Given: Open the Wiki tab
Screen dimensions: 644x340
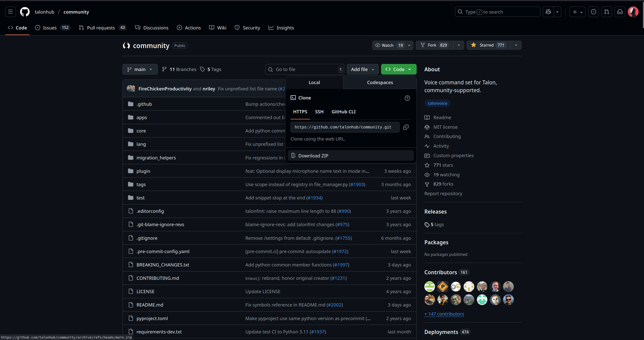Looking at the screenshot, I should (x=218, y=28).
